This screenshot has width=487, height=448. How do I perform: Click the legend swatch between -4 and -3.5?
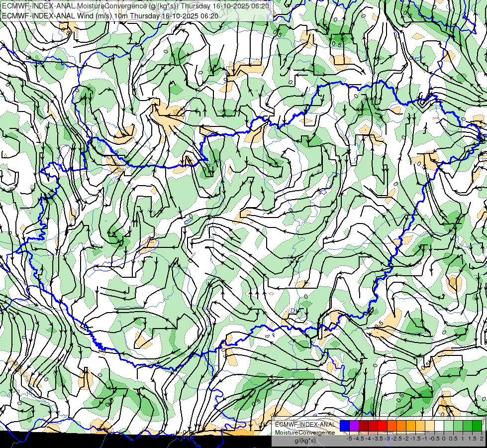pyautogui.click(x=373, y=426)
